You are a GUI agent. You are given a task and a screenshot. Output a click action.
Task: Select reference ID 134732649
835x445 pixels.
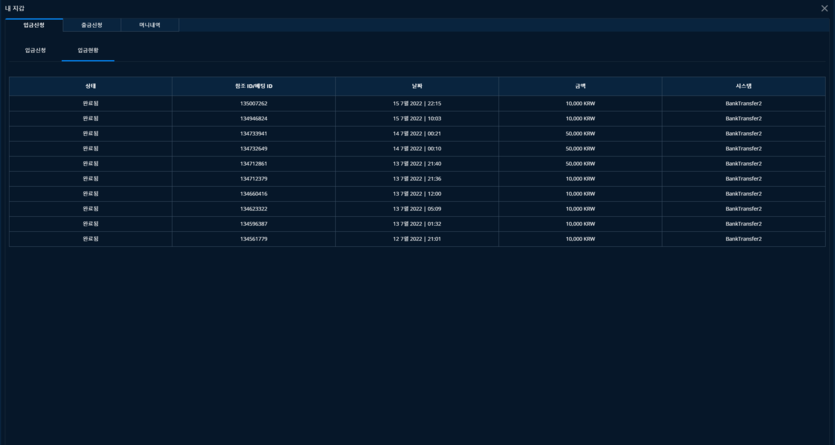253,149
